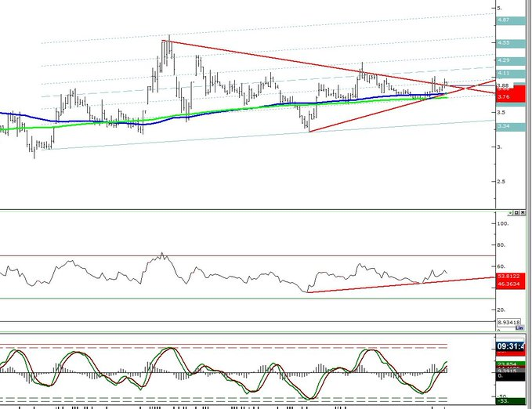Click the red 53.8122 RSI value label
Screen dimensions: 532x409
[510, 277]
